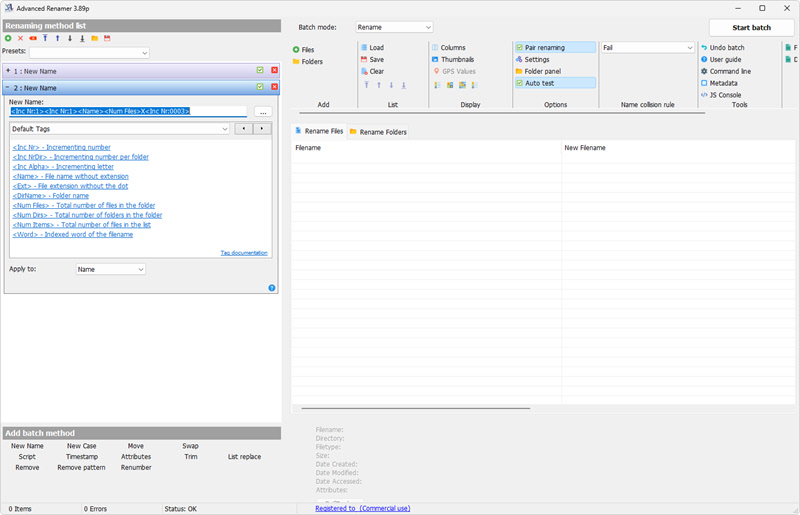Open Tag documentation link

tap(244, 253)
